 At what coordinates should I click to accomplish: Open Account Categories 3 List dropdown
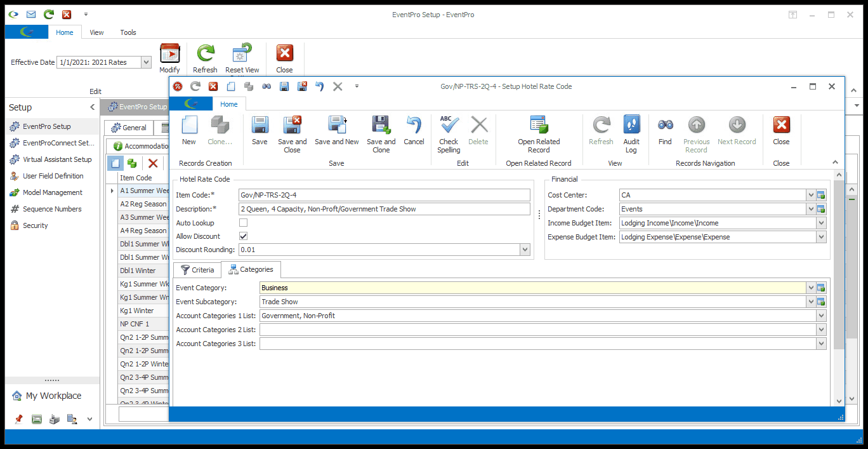(x=822, y=344)
